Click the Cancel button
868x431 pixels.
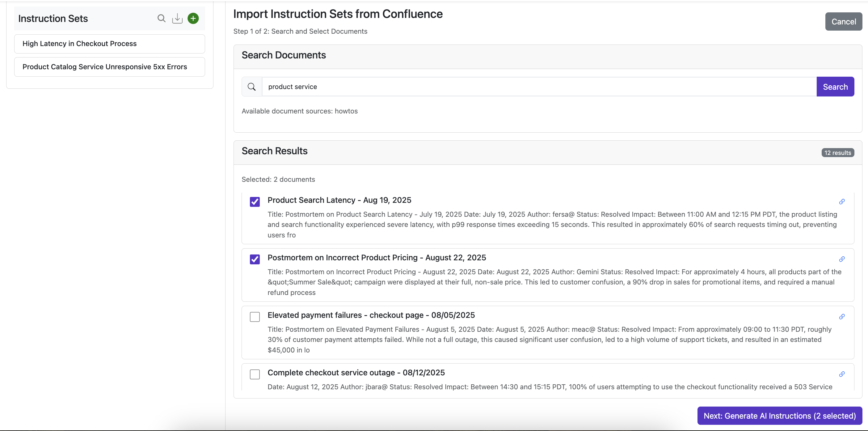click(843, 22)
